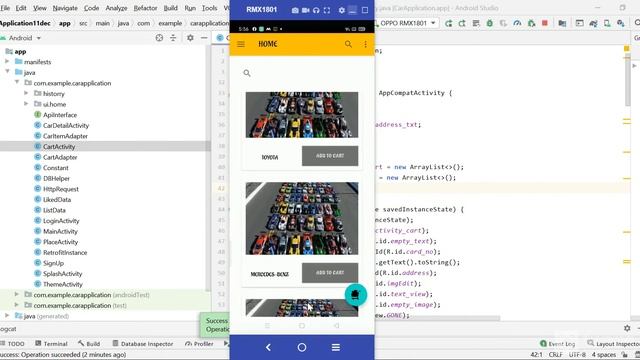The width and height of the screenshot is (640, 360).
Task: Open the Run menu
Action: point(190,8)
